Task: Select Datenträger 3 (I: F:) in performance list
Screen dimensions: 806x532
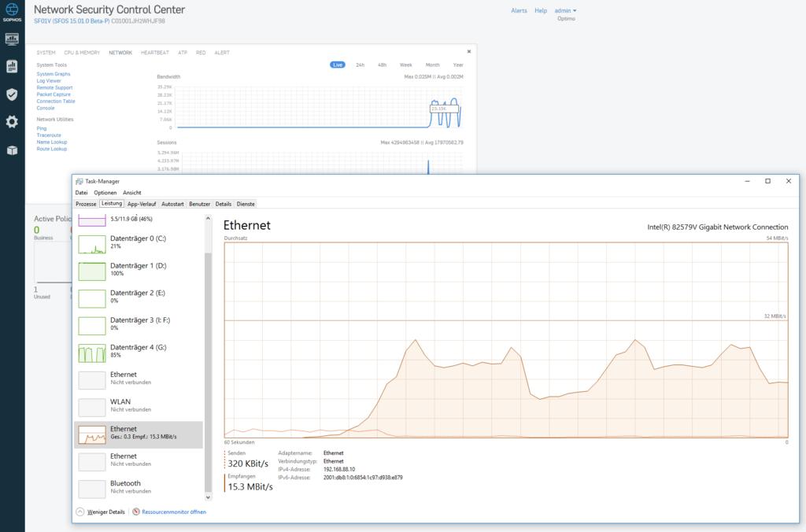Action: click(x=139, y=326)
